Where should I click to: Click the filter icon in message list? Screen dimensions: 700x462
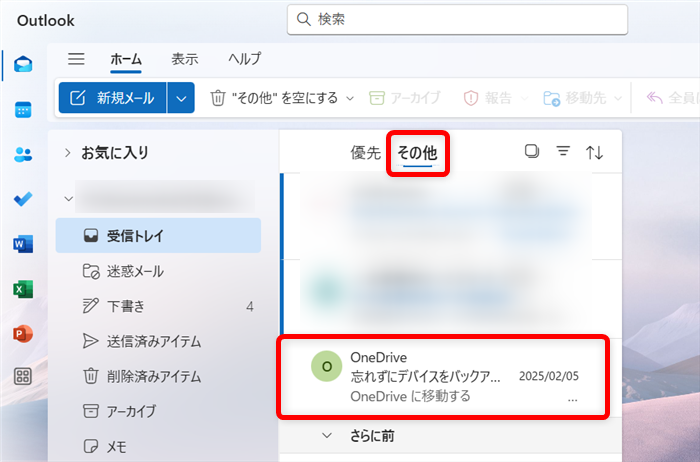563,152
